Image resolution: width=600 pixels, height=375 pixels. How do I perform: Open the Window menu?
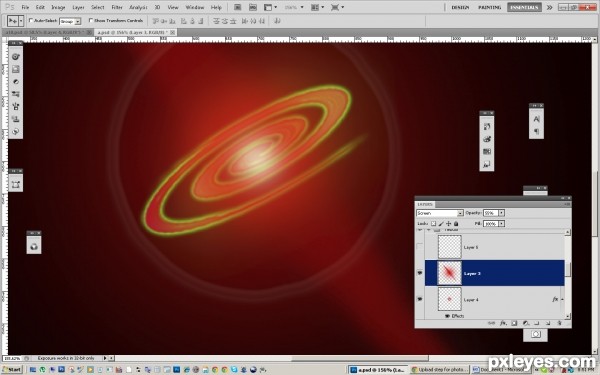(195, 7)
